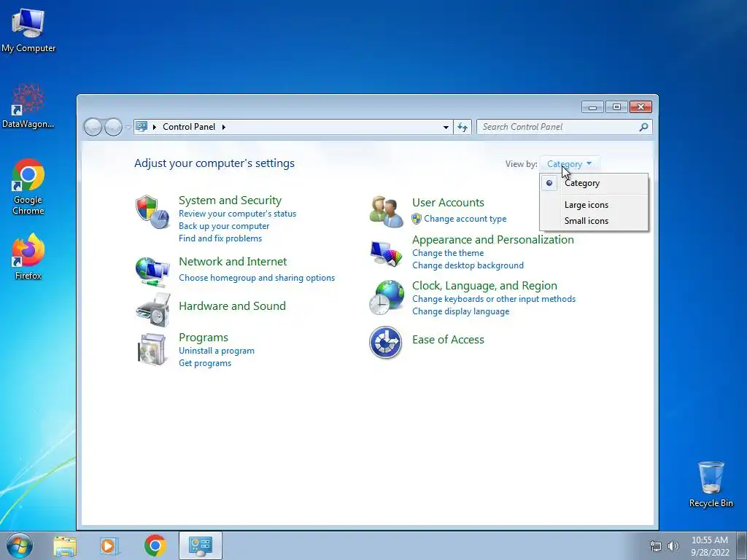Select the Category radio bullet in the menu
This screenshot has width=747, height=560.
[549, 183]
